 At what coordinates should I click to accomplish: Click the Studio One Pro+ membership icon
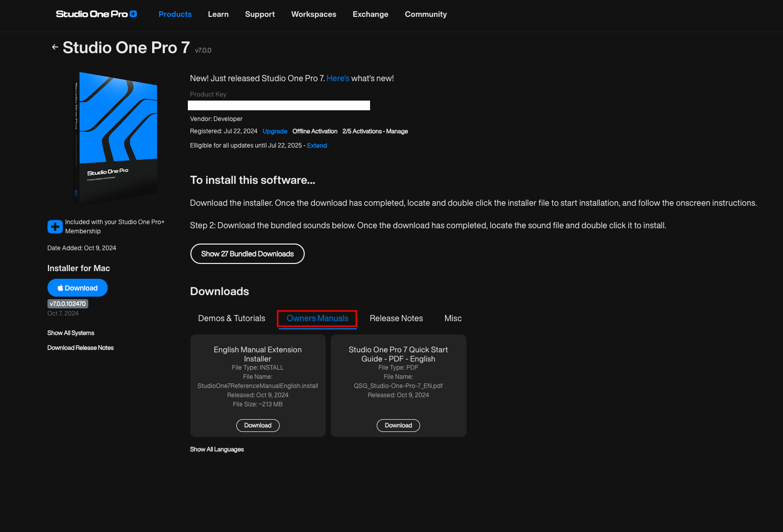click(x=55, y=226)
